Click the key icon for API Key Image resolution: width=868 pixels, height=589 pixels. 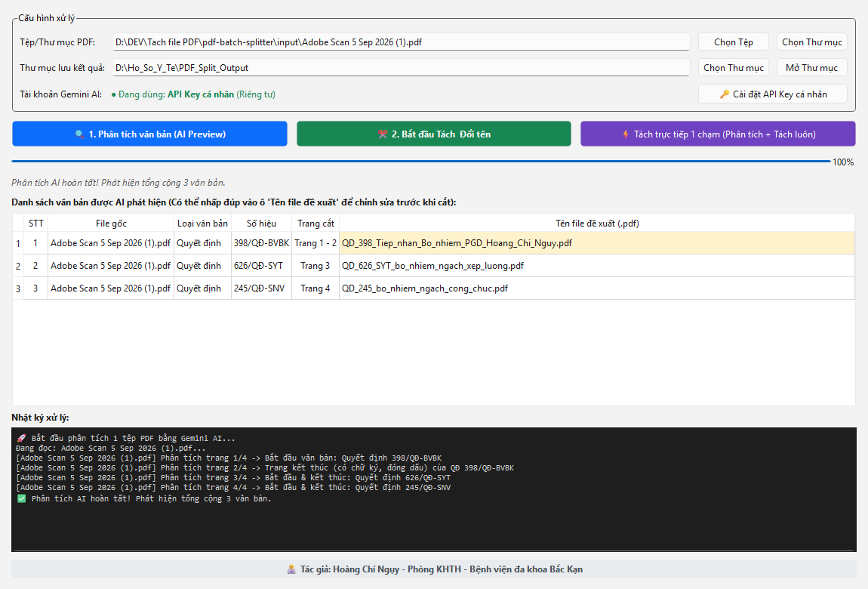(x=724, y=94)
